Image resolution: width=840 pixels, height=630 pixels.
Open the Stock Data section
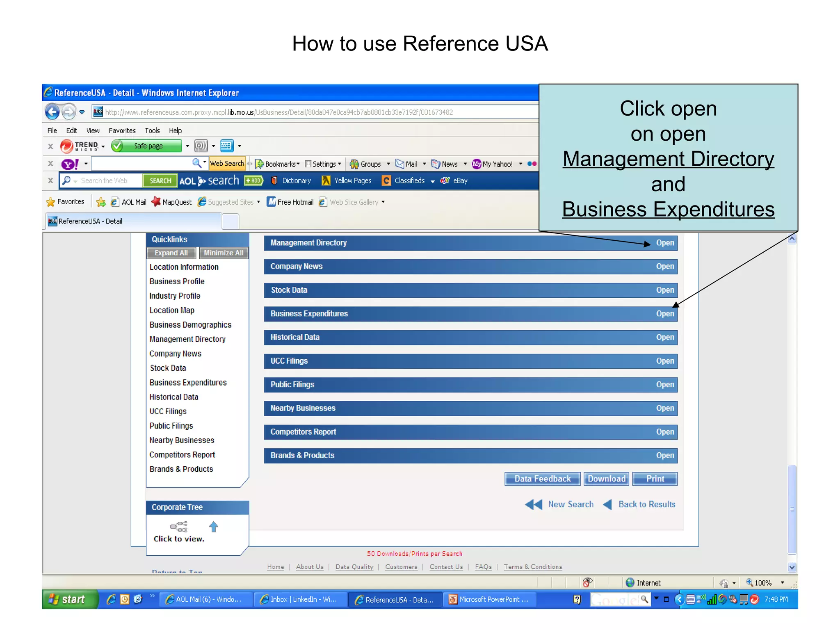665,290
